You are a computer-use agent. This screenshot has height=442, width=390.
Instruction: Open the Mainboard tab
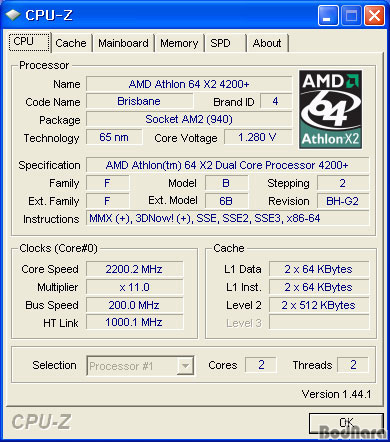click(123, 43)
